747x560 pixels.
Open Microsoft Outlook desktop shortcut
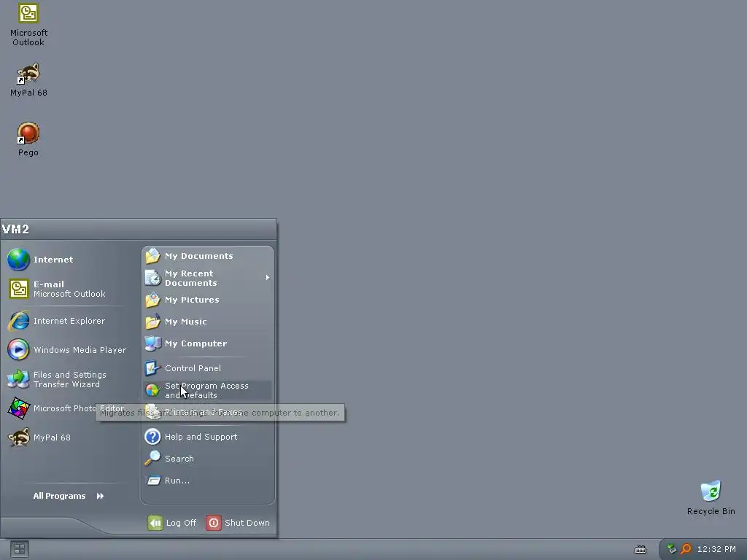pos(28,25)
